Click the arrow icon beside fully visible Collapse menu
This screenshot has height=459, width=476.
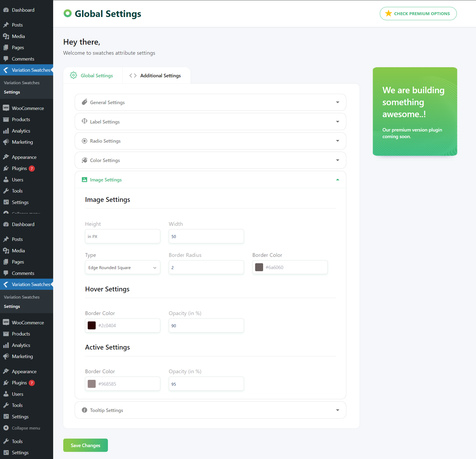6,428
